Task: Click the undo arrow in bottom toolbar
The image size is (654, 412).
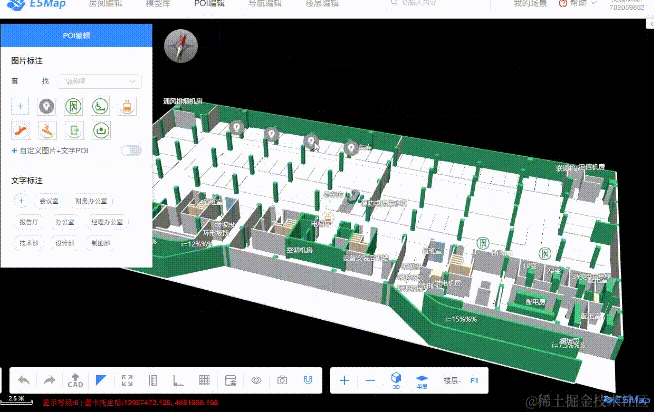Action: click(x=24, y=380)
